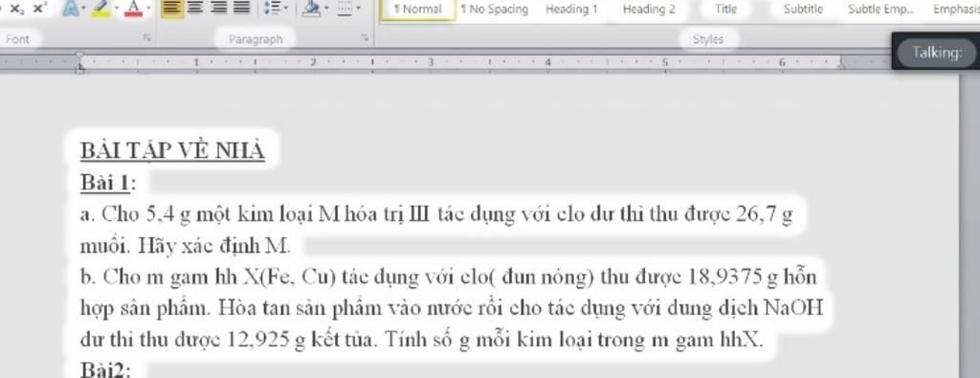The width and height of the screenshot is (980, 378).
Task: Click the Talking indicator overlay
Action: 936,53
